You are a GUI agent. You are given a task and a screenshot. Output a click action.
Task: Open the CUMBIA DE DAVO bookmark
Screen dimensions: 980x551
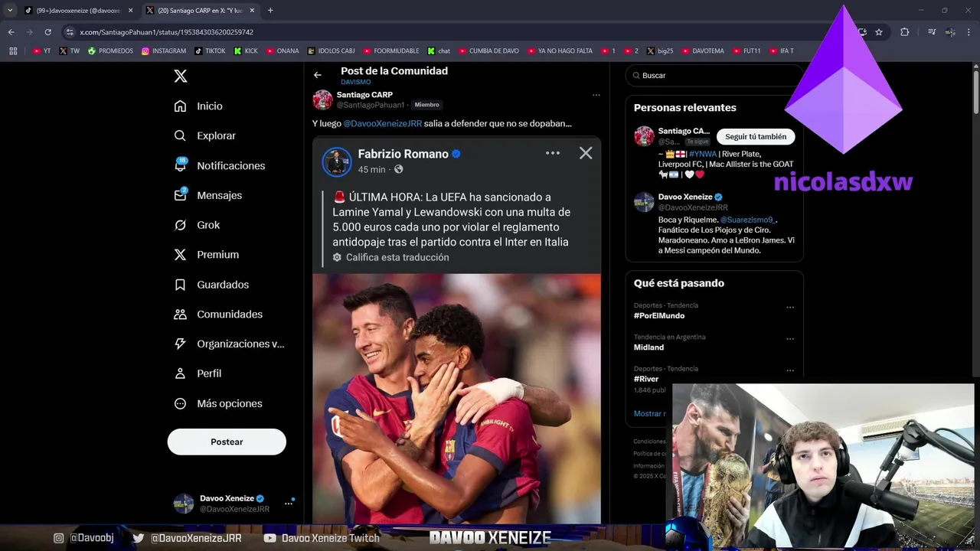[x=488, y=51]
